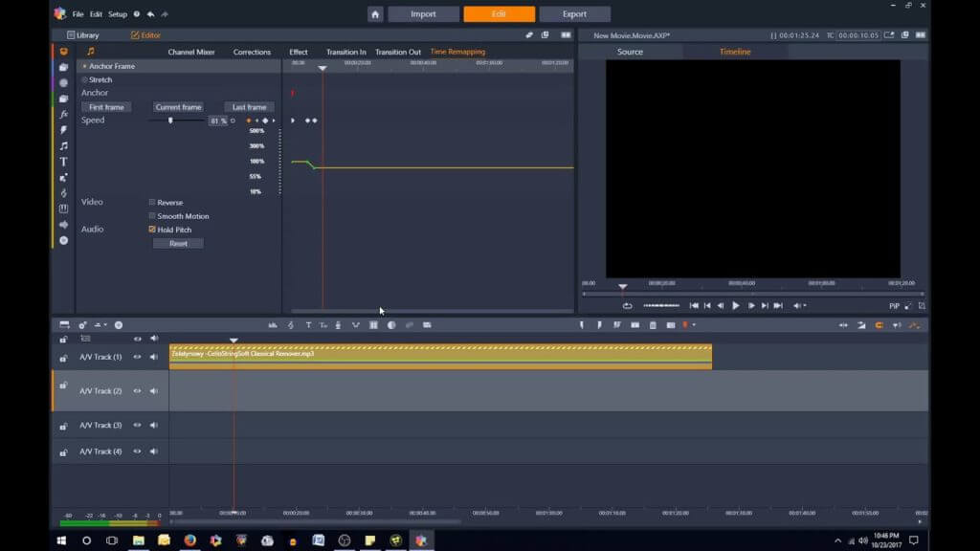
Task: Click the PiP button in the player
Action: point(894,306)
